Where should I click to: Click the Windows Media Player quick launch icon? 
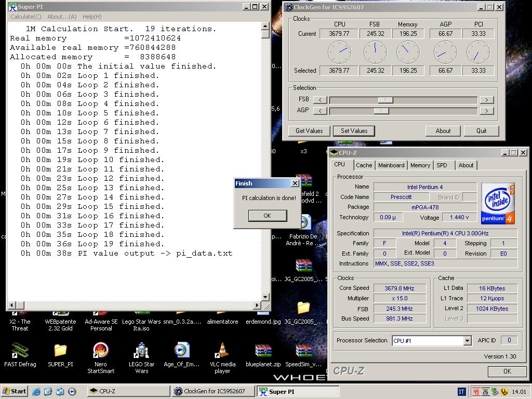72,392
